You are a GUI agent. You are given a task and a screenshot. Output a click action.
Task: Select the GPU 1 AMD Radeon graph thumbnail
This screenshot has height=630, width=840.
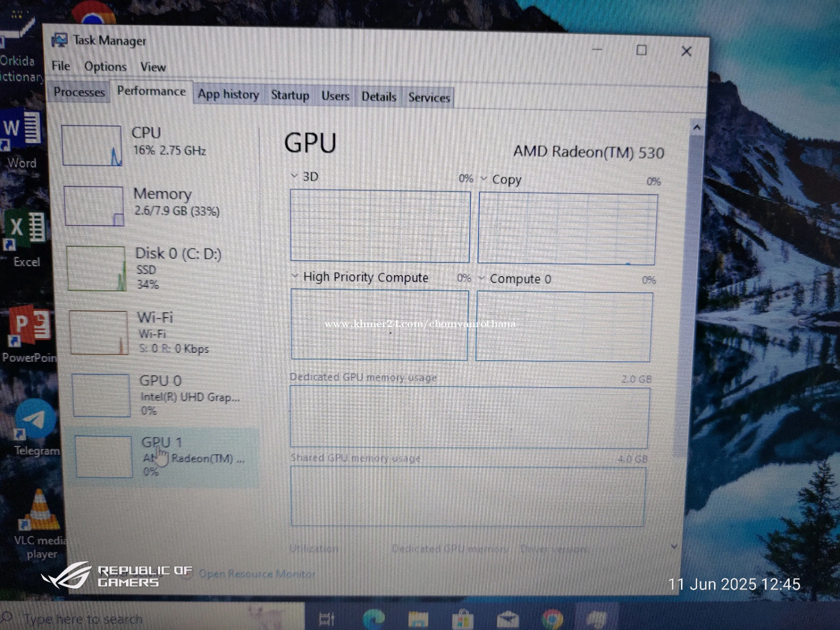104,457
